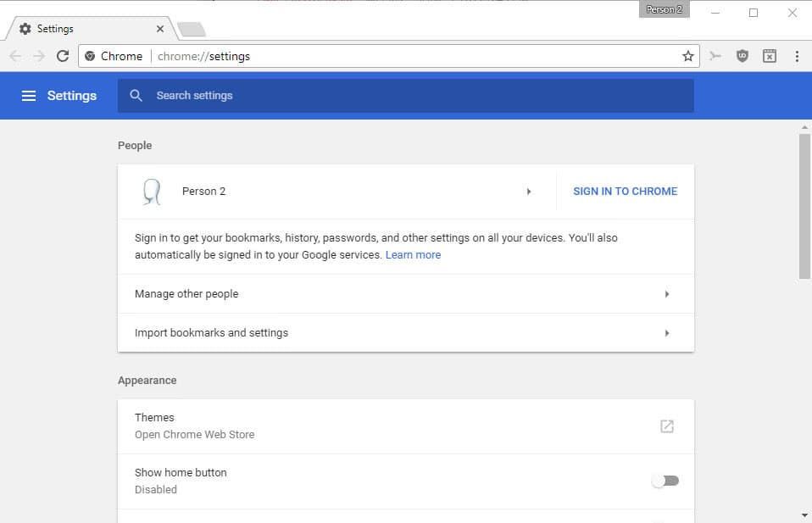This screenshot has width=812, height=523.
Task: Expand Import bookmarks and settings arrow
Action: 667,333
